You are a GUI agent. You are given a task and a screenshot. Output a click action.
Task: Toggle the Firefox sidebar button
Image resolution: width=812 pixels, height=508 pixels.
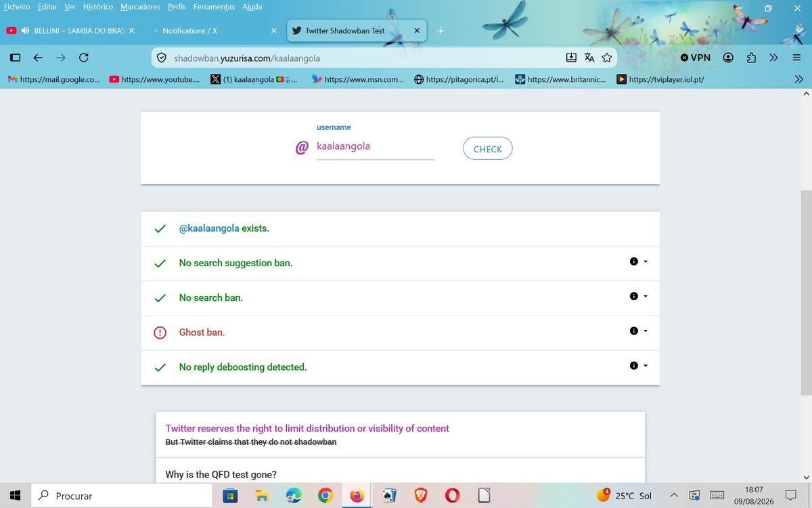pos(16,58)
